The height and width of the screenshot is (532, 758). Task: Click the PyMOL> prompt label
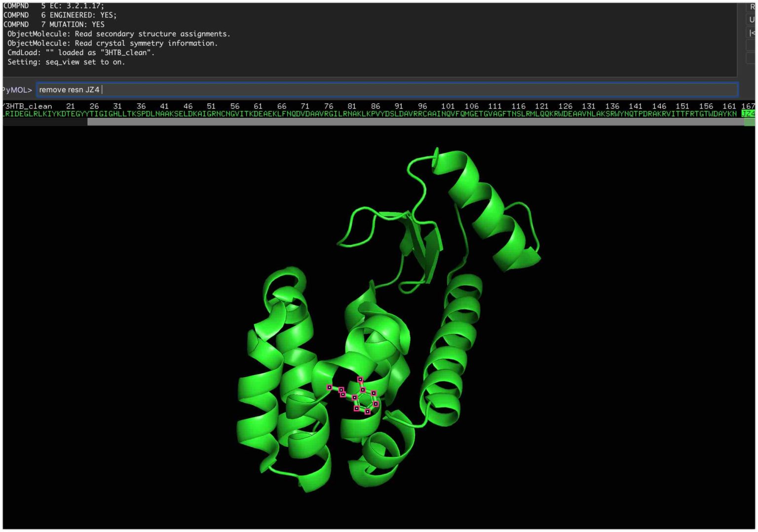(x=16, y=90)
